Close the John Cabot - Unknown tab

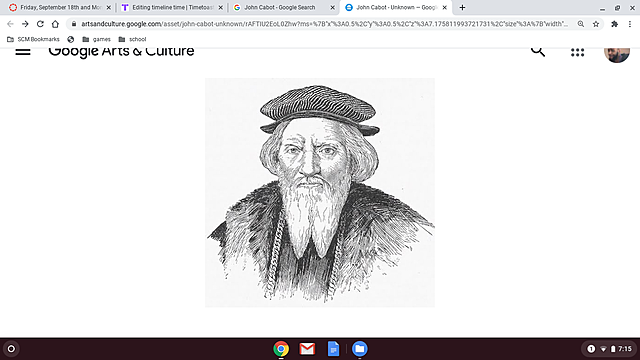pos(444,7)
